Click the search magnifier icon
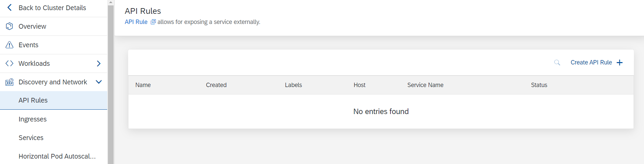Screen dimensions: 644x164 [557, 62]
